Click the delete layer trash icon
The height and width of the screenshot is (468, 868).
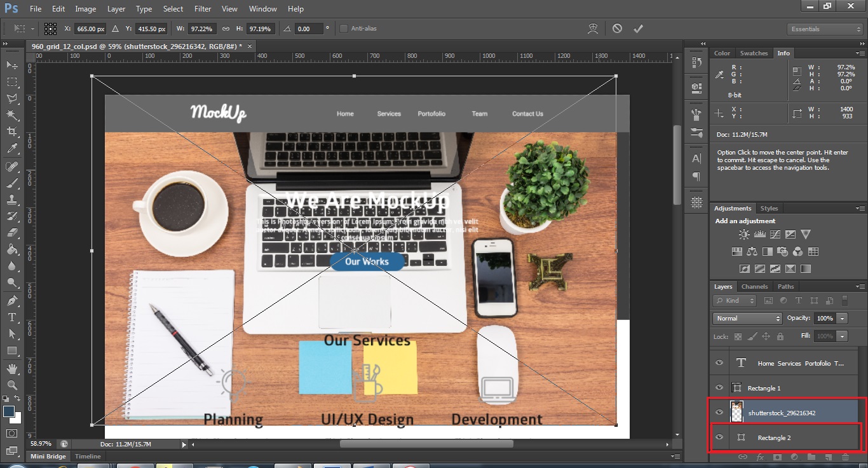(845, 457)
